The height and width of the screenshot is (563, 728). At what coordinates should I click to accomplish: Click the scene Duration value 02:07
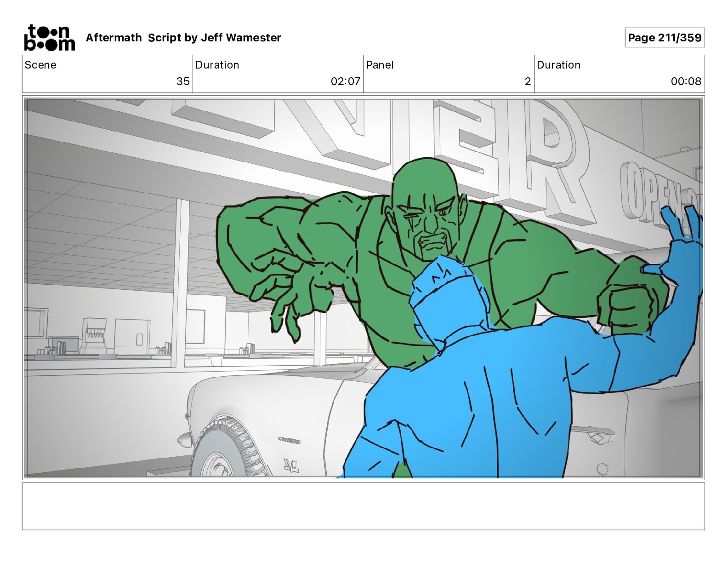click(x=345, y=81)
